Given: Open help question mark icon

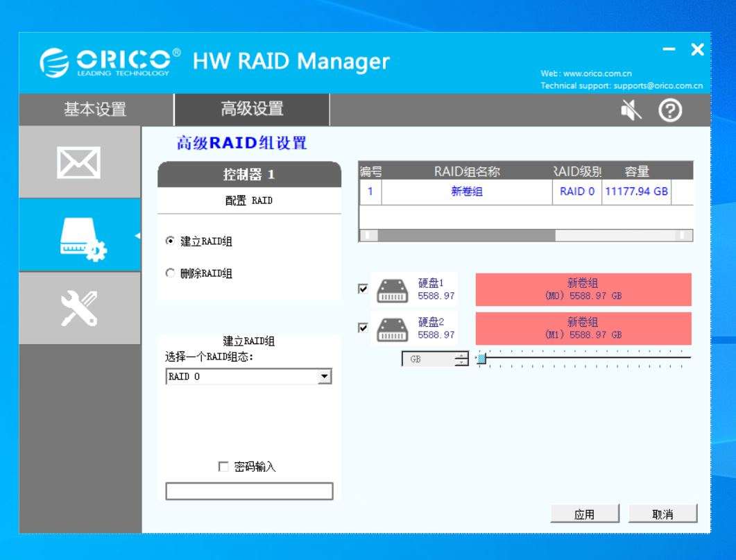Looking at the screenshot, I should pos(670,110).
